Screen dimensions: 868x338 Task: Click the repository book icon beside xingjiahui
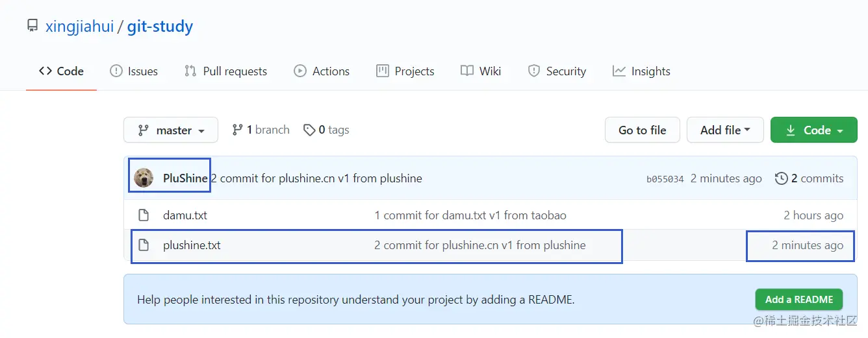32,27
